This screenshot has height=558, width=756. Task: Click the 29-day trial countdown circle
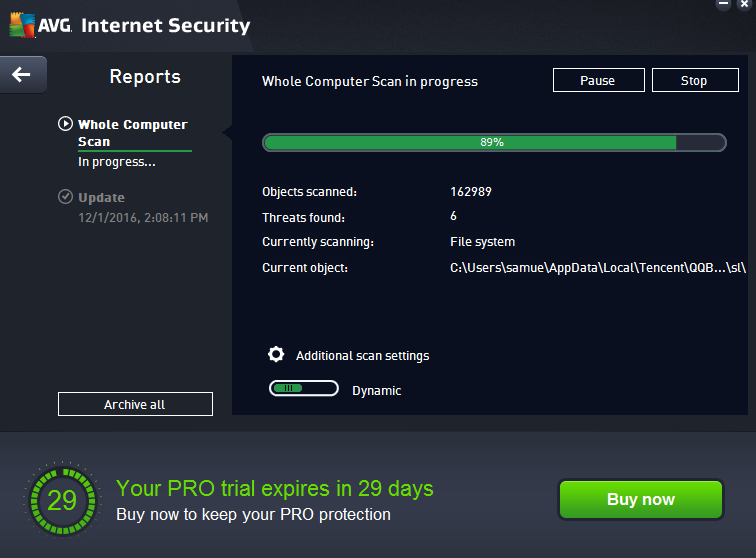point(62,500)
